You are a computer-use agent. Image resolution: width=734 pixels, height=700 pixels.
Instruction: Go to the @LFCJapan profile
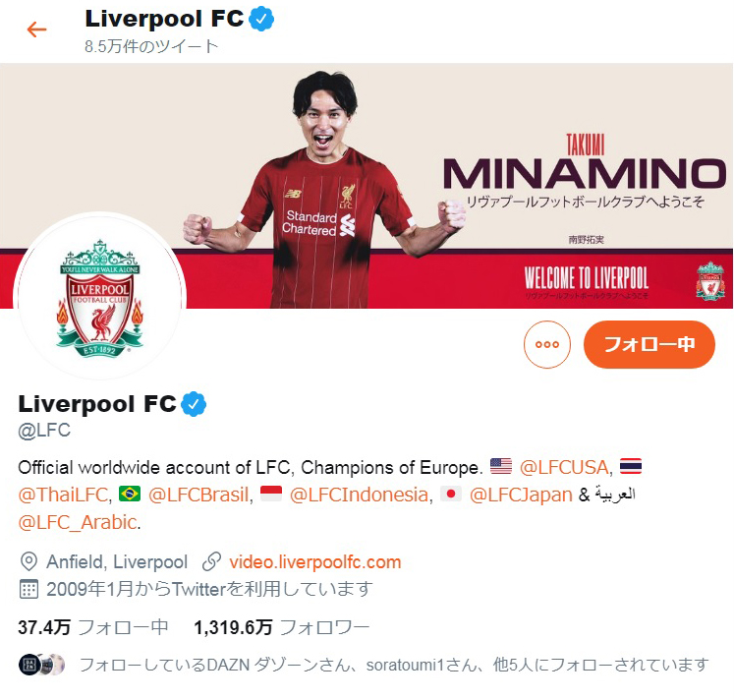point(521,495)
